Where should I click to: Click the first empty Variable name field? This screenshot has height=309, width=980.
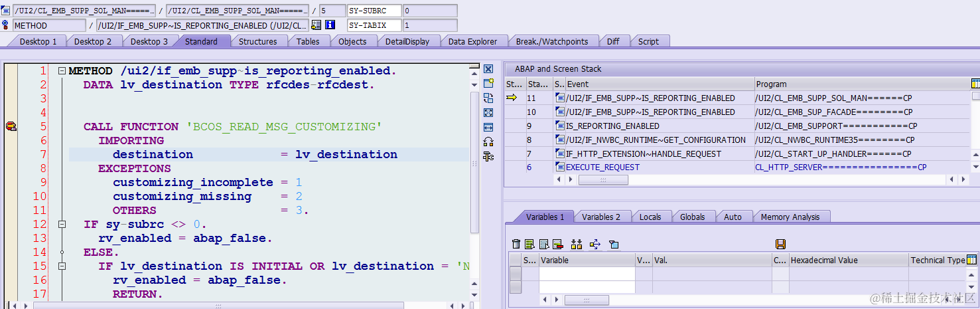point(587,274)
